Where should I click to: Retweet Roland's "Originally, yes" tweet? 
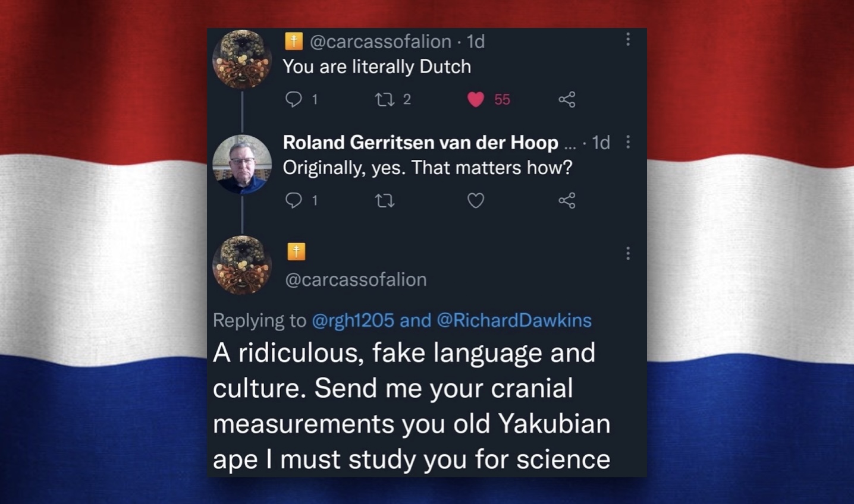point(385,201)
